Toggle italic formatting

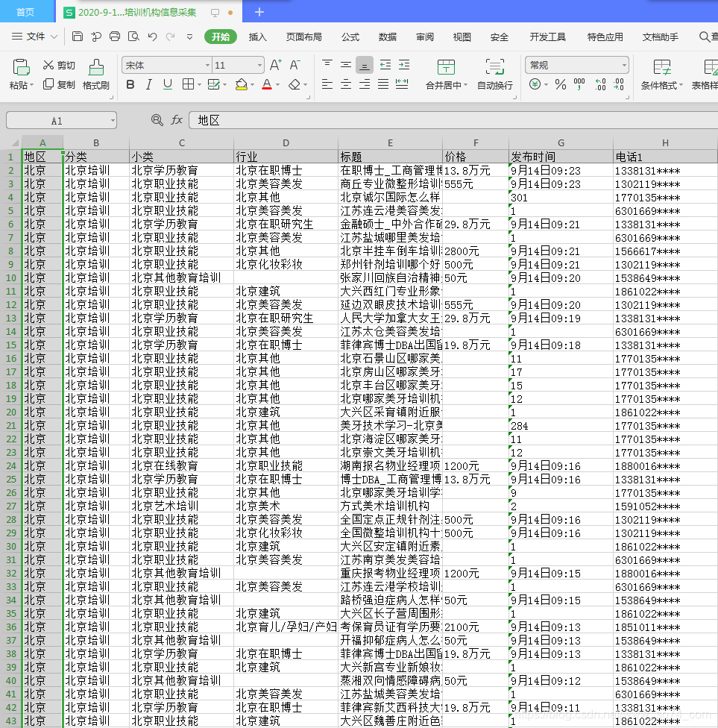tap(148, 84)
